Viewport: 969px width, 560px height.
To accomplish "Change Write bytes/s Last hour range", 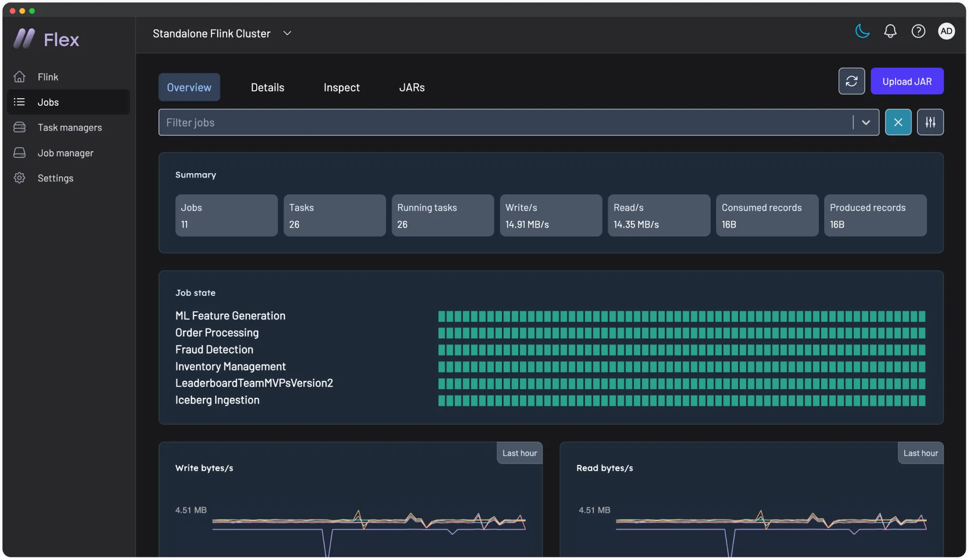I will [x=519, y=453].
